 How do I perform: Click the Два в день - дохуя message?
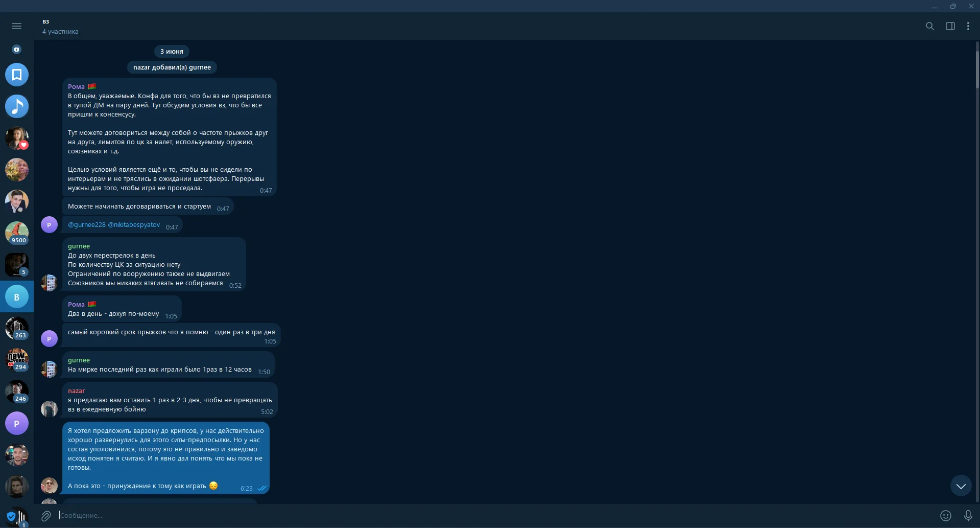pyautogui.click(x=122, y=309)
